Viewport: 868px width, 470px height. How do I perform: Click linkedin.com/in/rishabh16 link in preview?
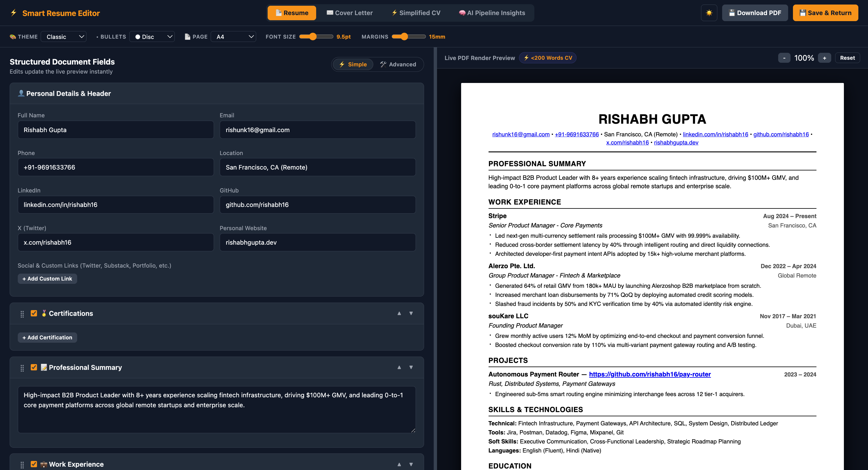click(715, 134)
